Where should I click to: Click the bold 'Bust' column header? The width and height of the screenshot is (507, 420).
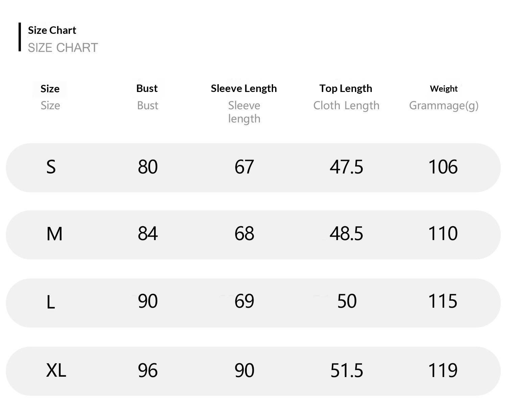tap(147, 88)
